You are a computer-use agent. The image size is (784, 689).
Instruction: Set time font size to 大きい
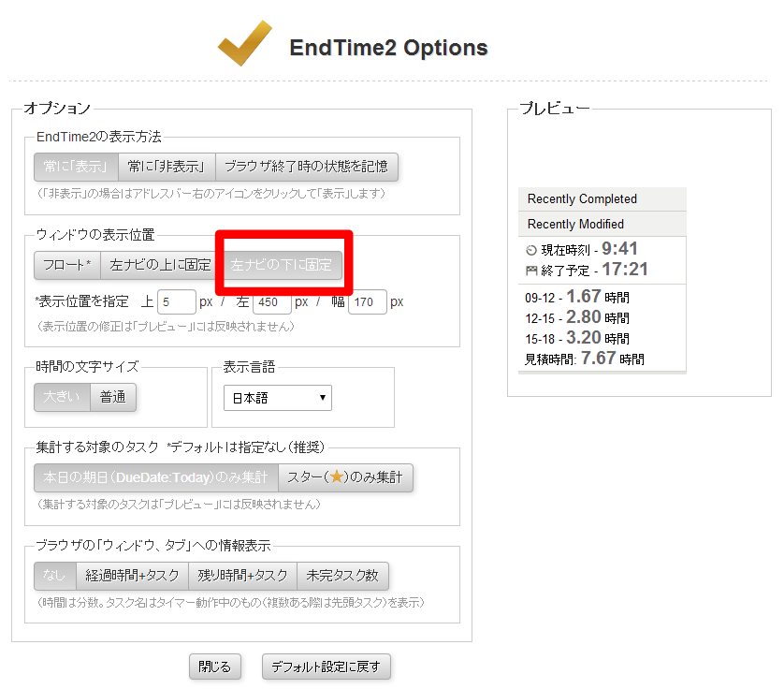62,397
